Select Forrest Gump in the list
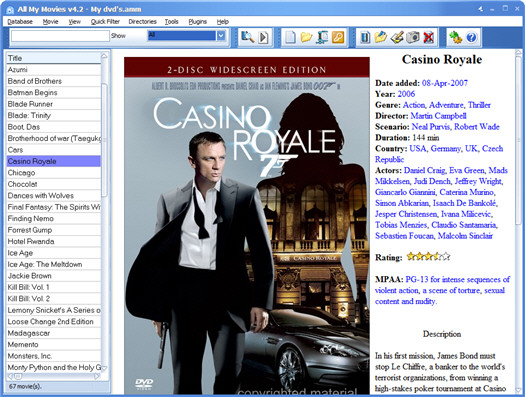Viewport: 525px width, 397px height. [54, 230]
